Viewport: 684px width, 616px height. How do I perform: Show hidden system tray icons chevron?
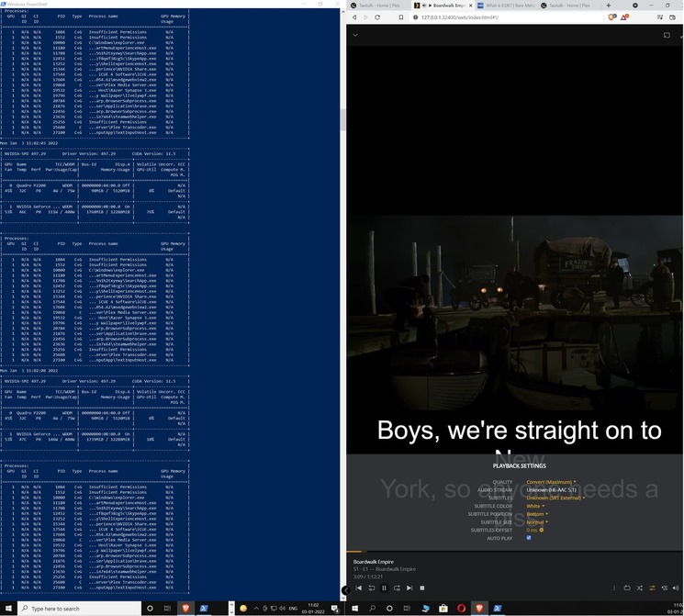point(256,608)
